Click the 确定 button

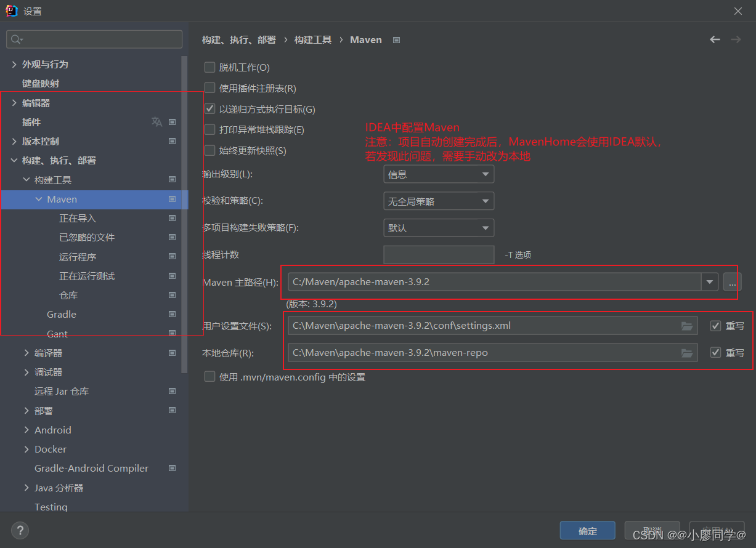(x=587, y=530)
